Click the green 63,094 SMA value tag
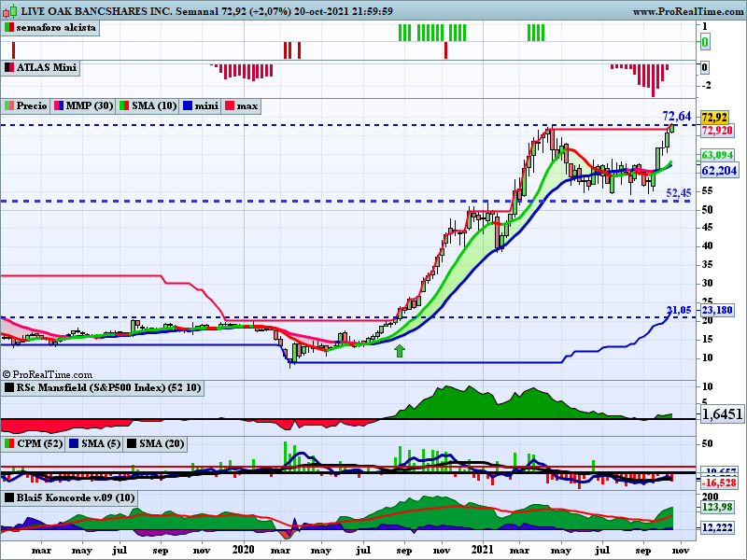 pos(717,155)
